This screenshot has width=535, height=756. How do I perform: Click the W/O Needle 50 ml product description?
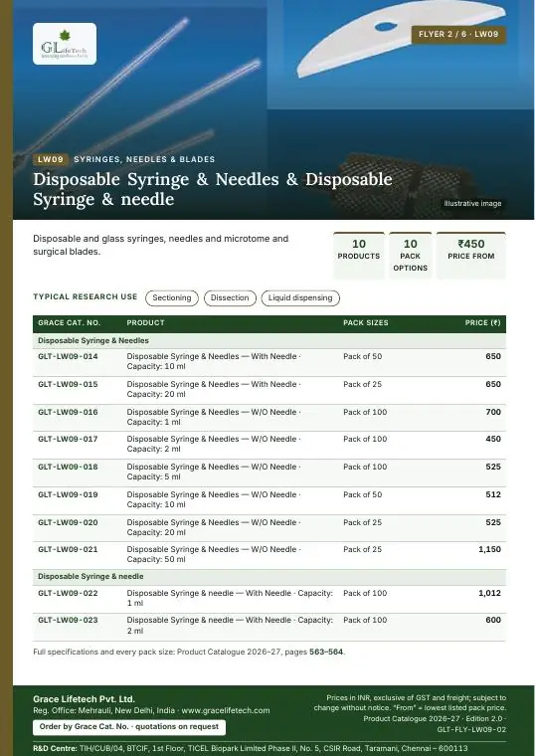(214, 554)
